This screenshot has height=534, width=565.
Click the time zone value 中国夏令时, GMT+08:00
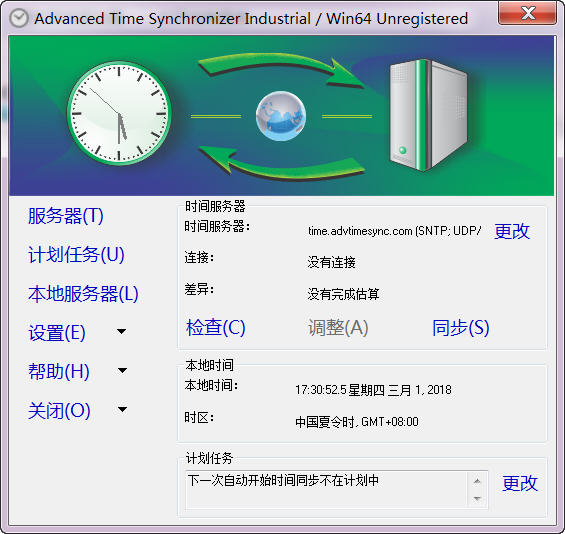point(357,422)
